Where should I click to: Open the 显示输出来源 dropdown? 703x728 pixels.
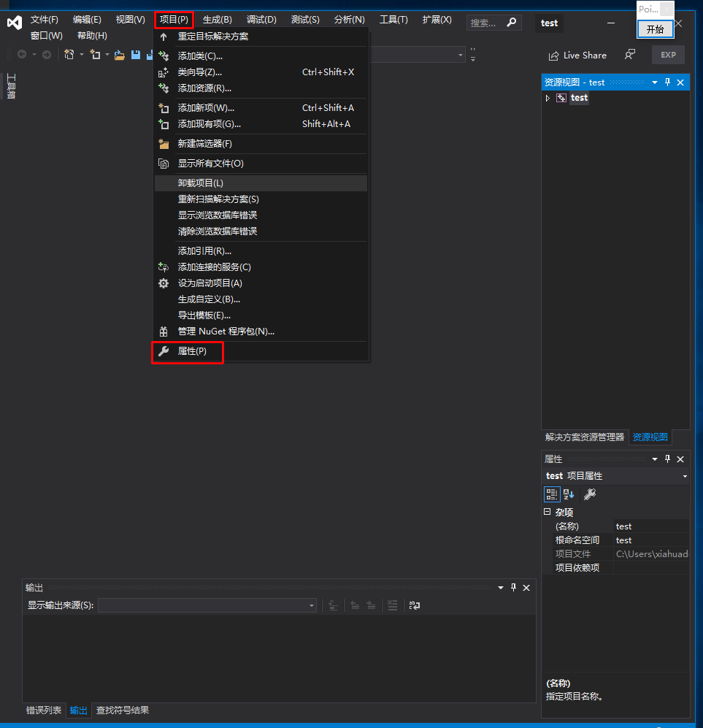point(311,605)
